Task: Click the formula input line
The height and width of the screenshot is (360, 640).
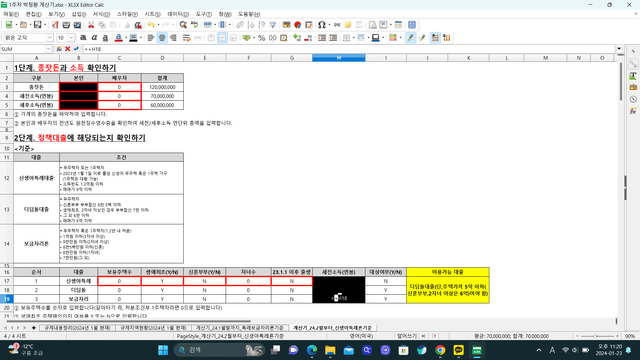Action: [349, 49]
